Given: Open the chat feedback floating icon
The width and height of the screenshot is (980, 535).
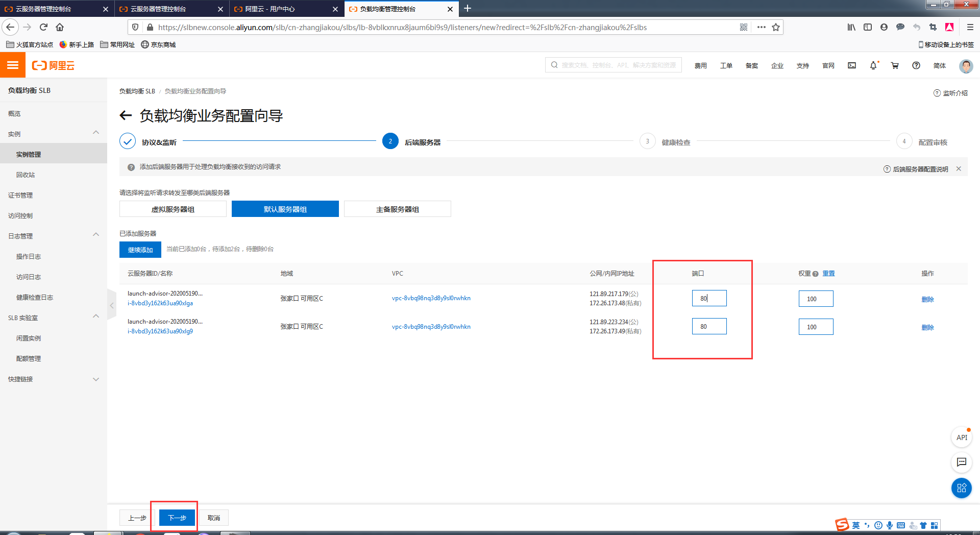Looking at the screenshot, I should click(962, 463).
